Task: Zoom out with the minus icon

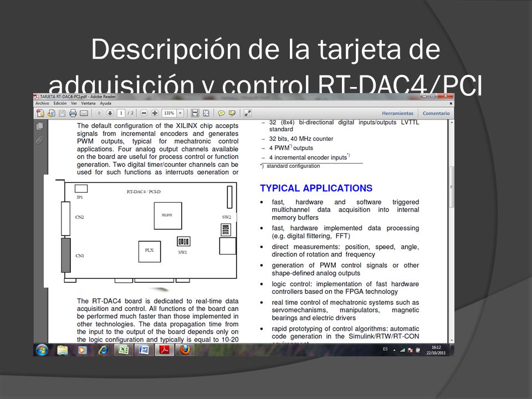Action: (x=144, y=113)
